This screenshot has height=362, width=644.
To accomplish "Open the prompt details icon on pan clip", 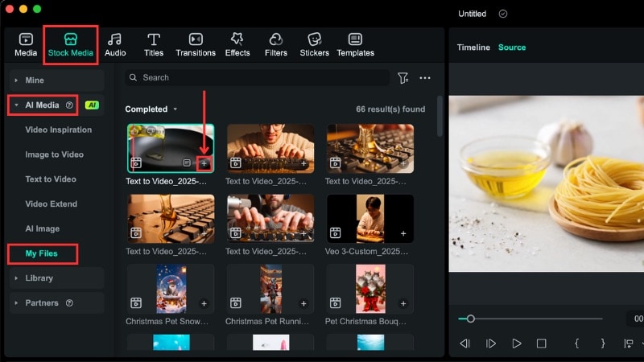I will [x=187, y=163].
